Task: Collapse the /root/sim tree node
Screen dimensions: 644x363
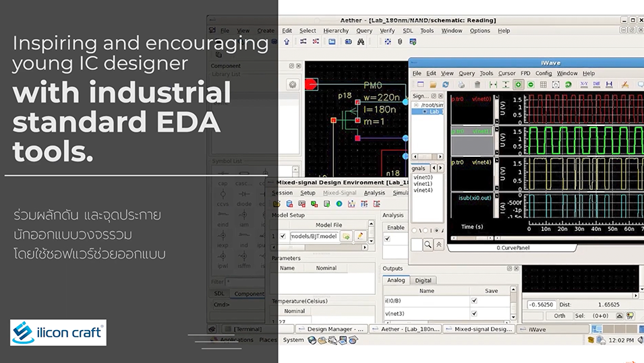Action: click(415, 105)
